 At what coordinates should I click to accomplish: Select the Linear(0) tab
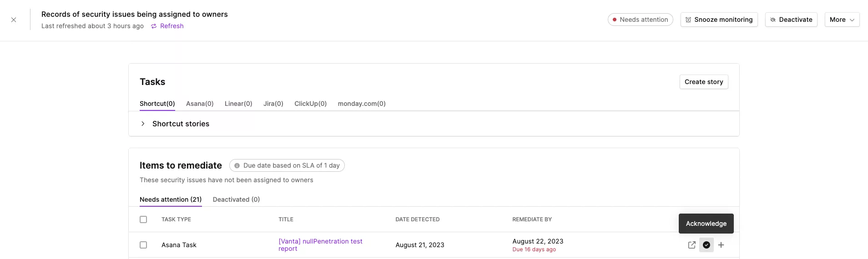(238, 104)
